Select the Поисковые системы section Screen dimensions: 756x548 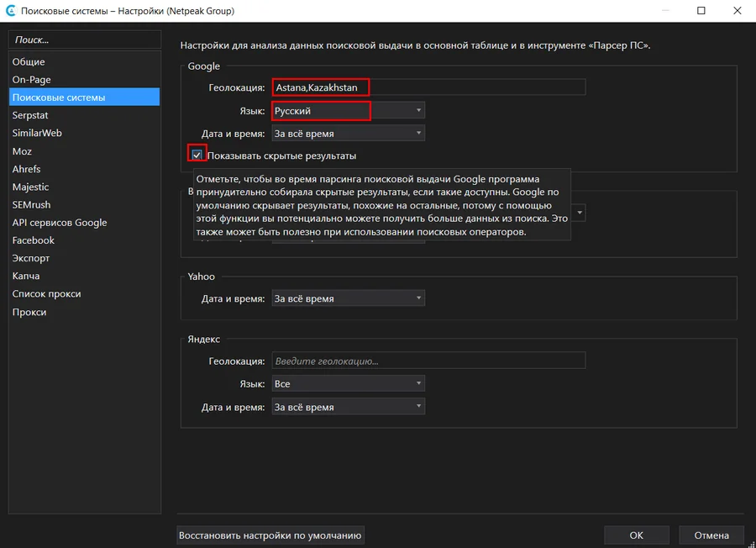(x=84, y=97)
